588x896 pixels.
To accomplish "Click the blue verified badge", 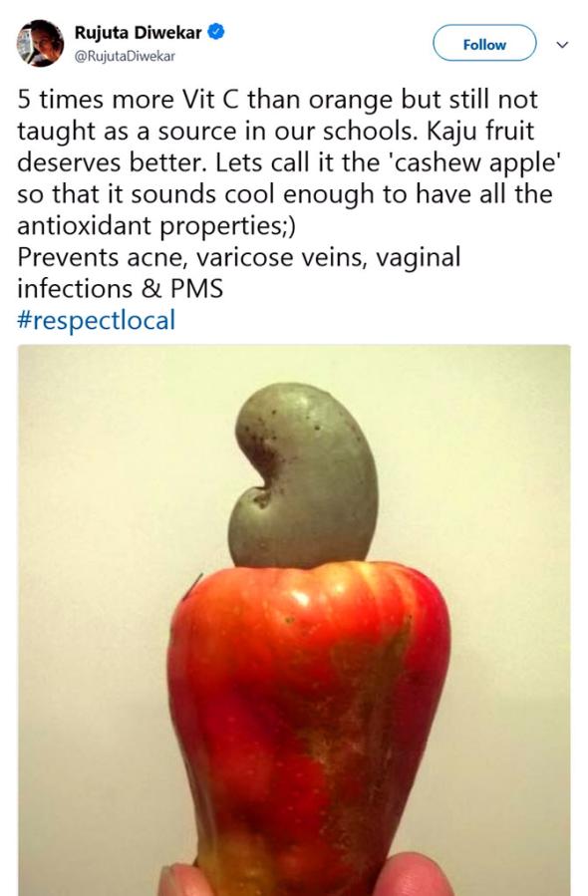I will coord(217,32).
